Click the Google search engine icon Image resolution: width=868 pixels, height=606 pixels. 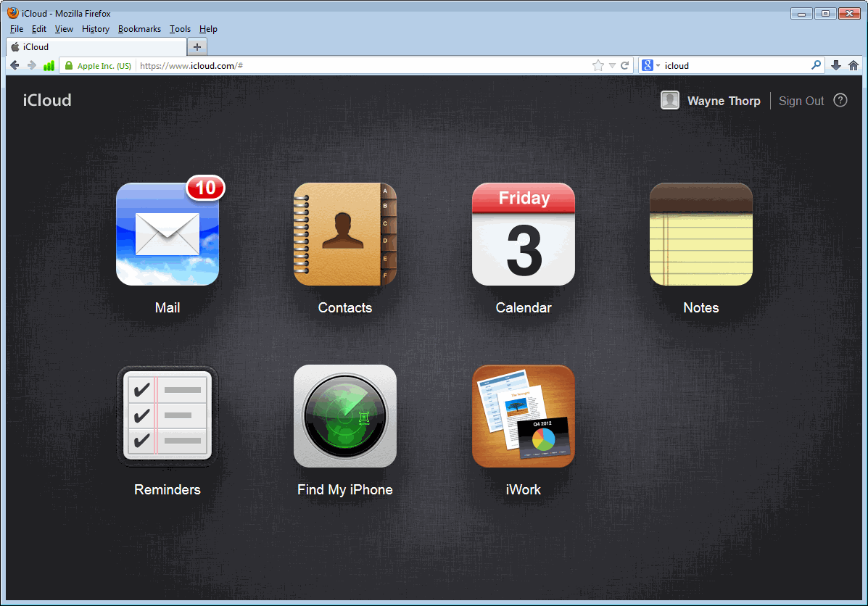(x=647, y=65)
